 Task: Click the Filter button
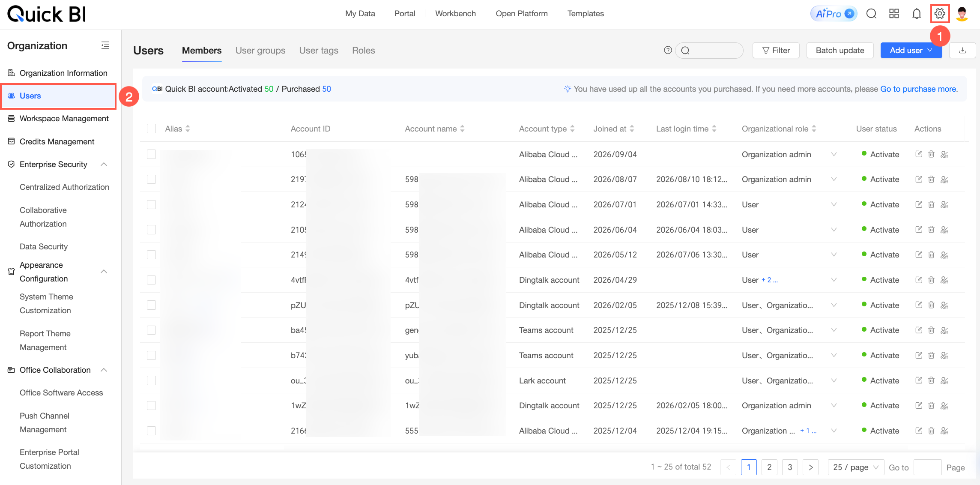(776, 51)
